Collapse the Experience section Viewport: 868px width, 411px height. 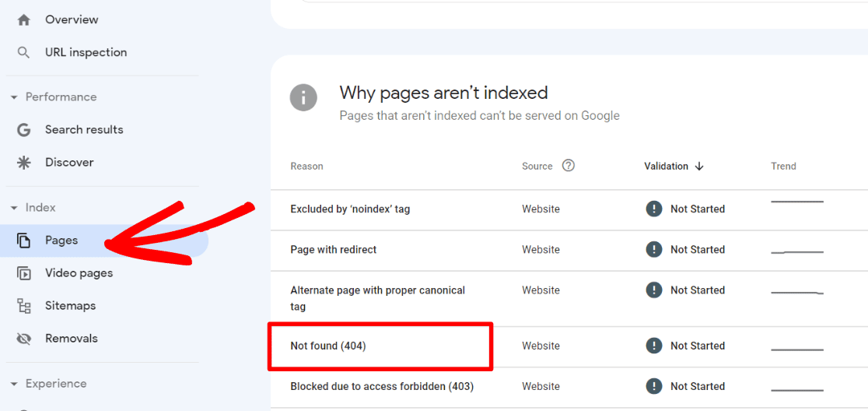tap(14, 384)
